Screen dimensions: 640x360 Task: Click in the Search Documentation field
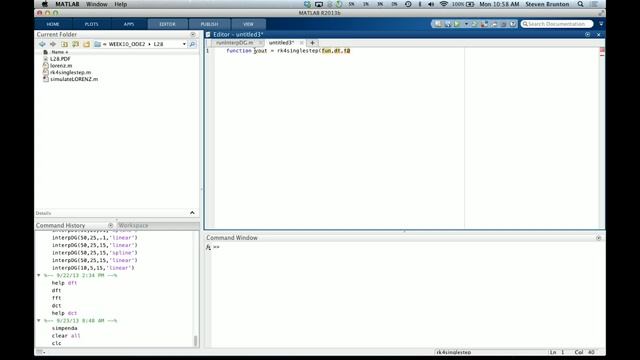click(557, 24)
